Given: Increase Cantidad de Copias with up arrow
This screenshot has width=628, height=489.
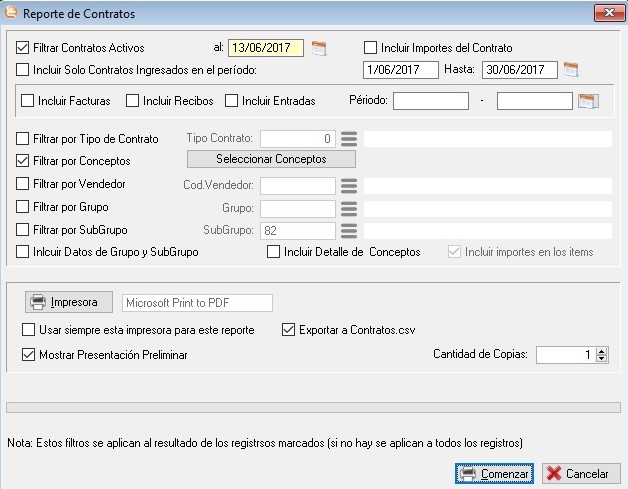Looking at the screenshot, I should (x=601, y=350).
